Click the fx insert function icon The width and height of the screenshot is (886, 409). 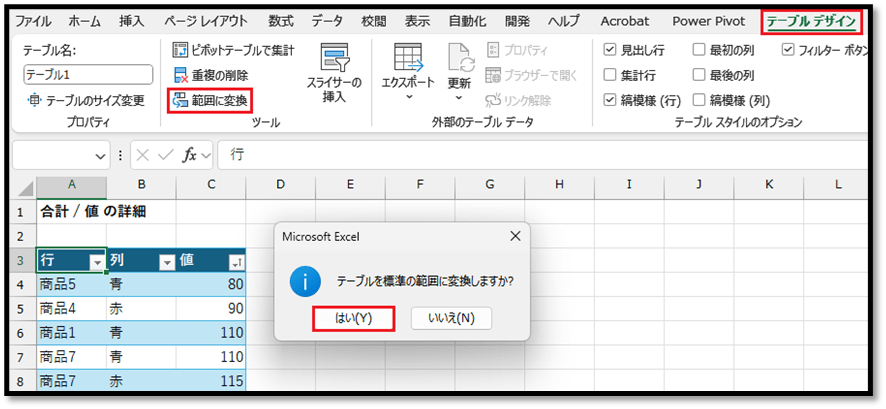(x=190, y=155)
